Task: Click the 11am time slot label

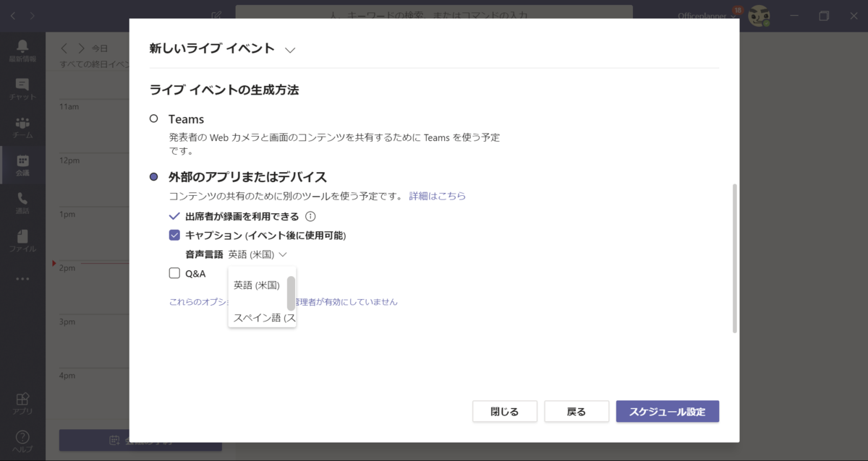Action: (x=69, y=107)
